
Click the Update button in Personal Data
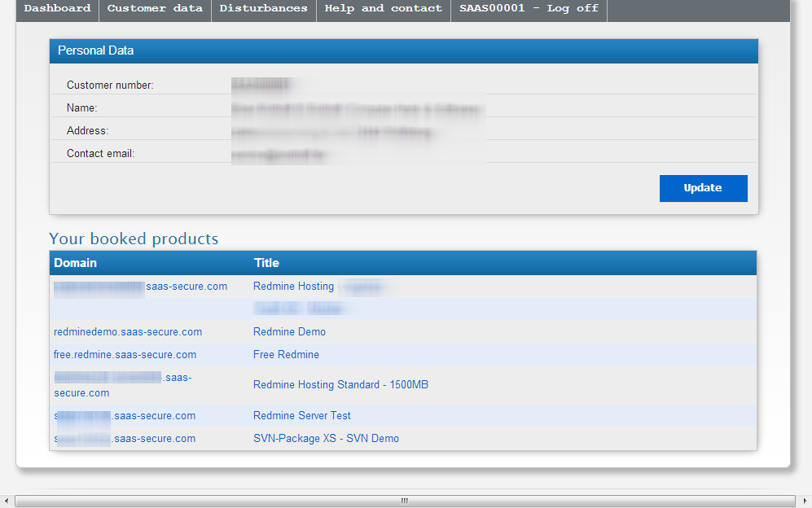pos(702,188)
